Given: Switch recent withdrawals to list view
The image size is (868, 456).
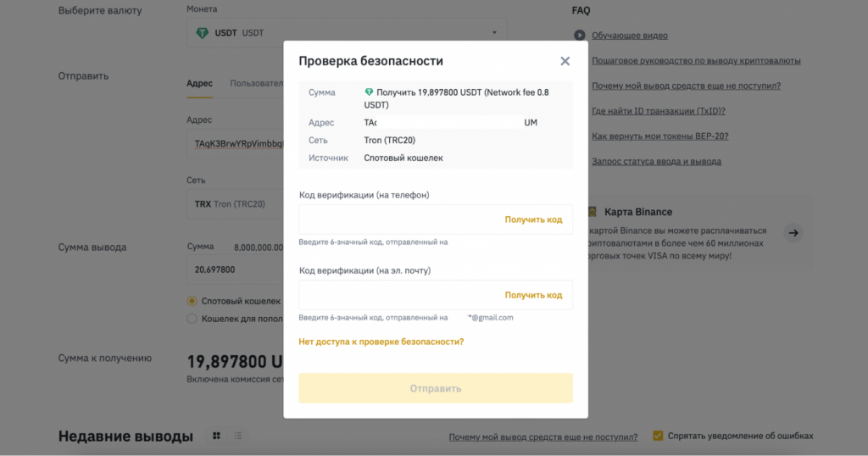Looking at the screenshot, I should point(238,436).
